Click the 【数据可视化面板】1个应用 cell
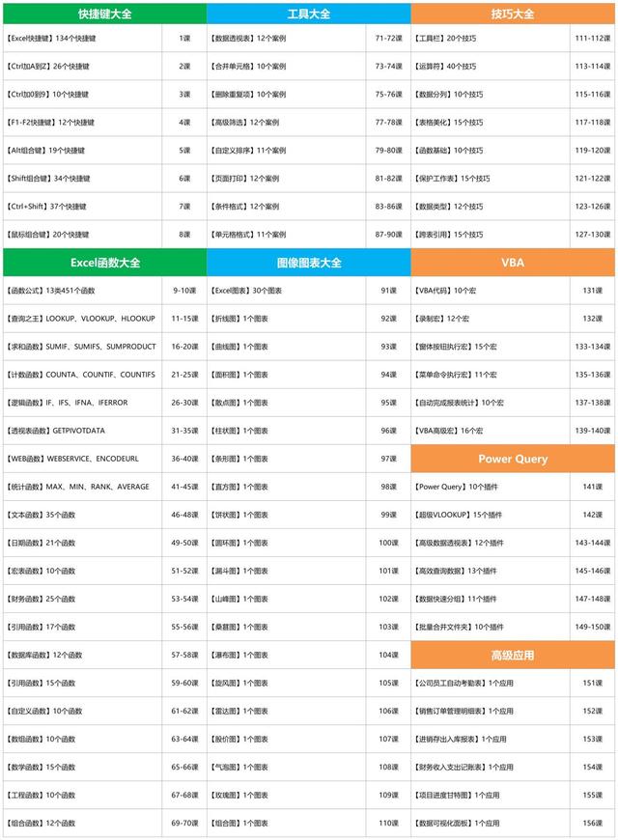This screenshot has height=840, width=618. [x=491, y=823]
